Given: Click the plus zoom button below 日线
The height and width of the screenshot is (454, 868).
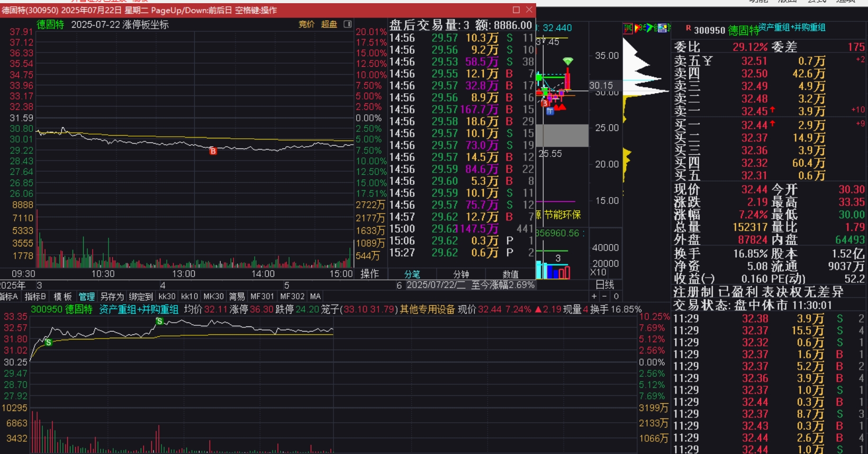Looking at the screenshot, I should [x=594, y=296].
